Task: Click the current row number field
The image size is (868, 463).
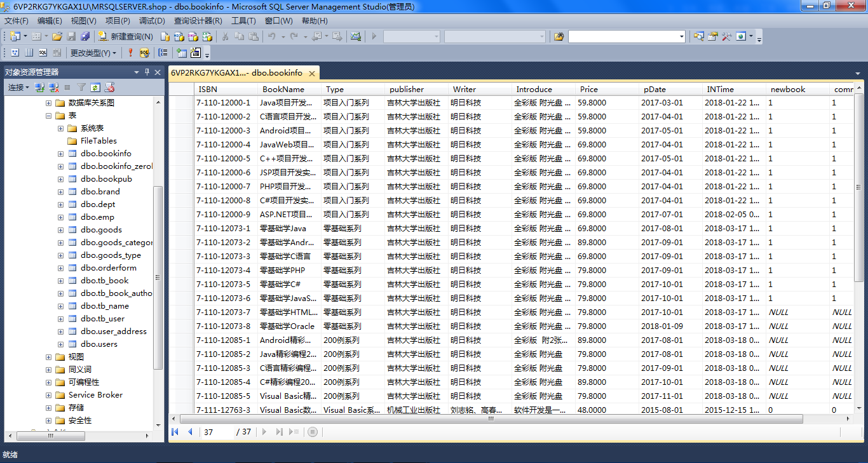Action: (217, 432)
